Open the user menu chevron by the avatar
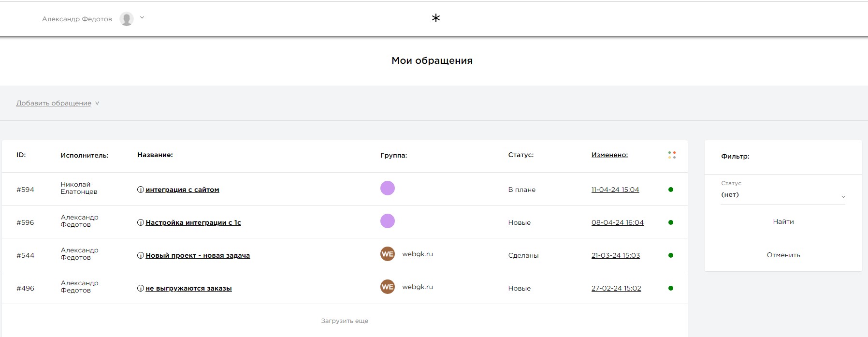The height and width of the screenshot is (337, 868). (142, 18)
